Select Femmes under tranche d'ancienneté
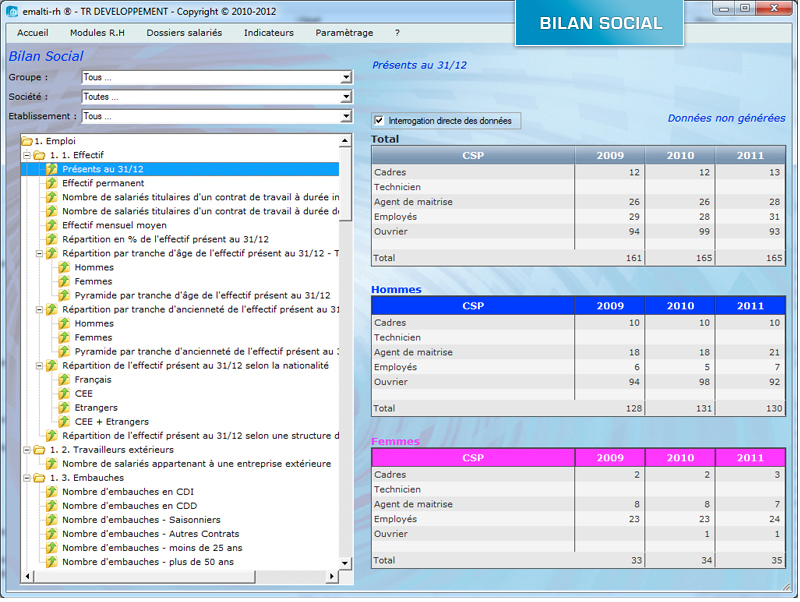The image size is (800, 602). (93, 337)
